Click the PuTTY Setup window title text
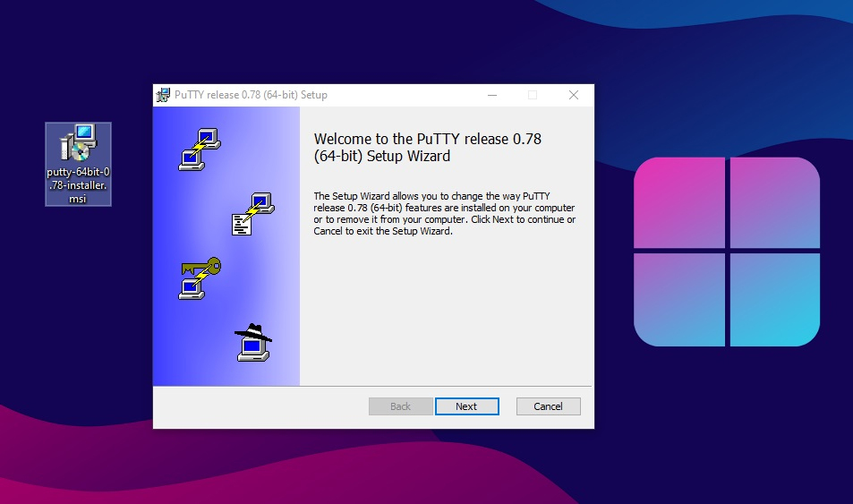853x504 pixels. [251, 95]
